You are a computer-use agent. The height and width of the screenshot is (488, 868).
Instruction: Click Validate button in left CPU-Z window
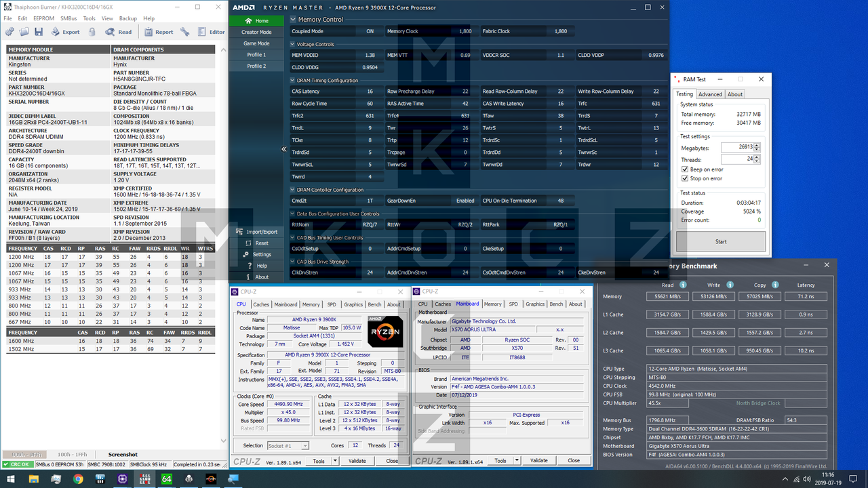[x=357, y=461]
